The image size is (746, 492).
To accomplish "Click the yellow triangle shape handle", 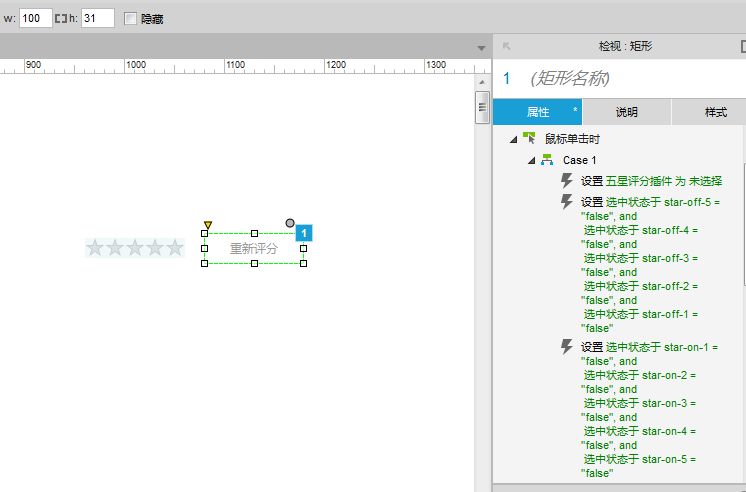I will click(208, 225).
